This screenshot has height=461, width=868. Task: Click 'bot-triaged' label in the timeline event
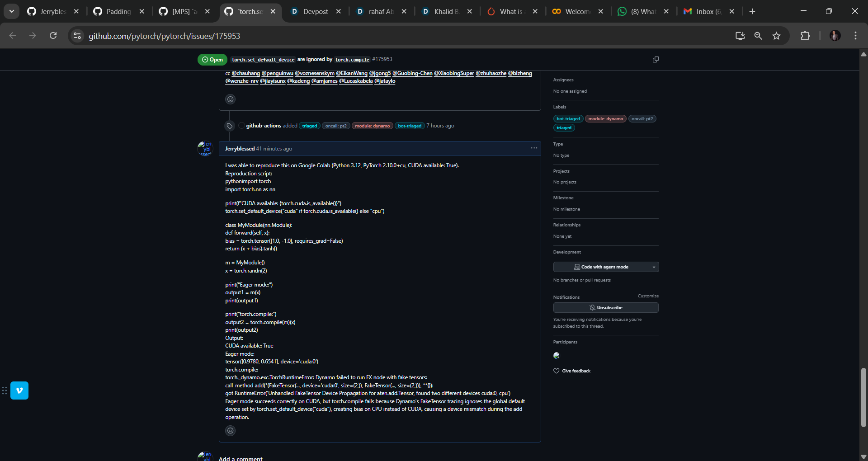tap(410, 126)
